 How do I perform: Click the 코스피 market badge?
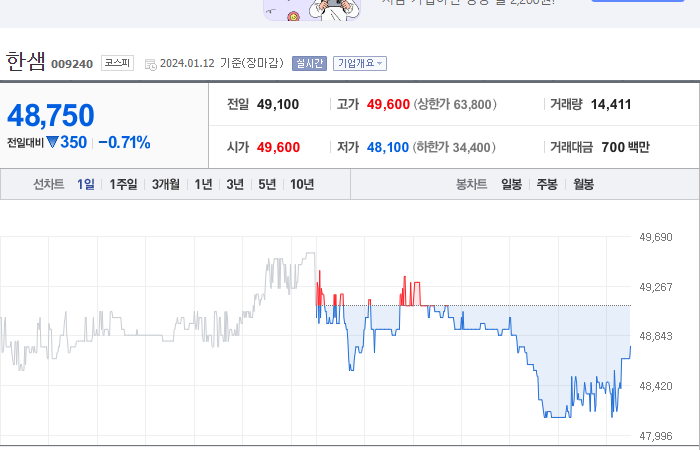tap(117, 62)
